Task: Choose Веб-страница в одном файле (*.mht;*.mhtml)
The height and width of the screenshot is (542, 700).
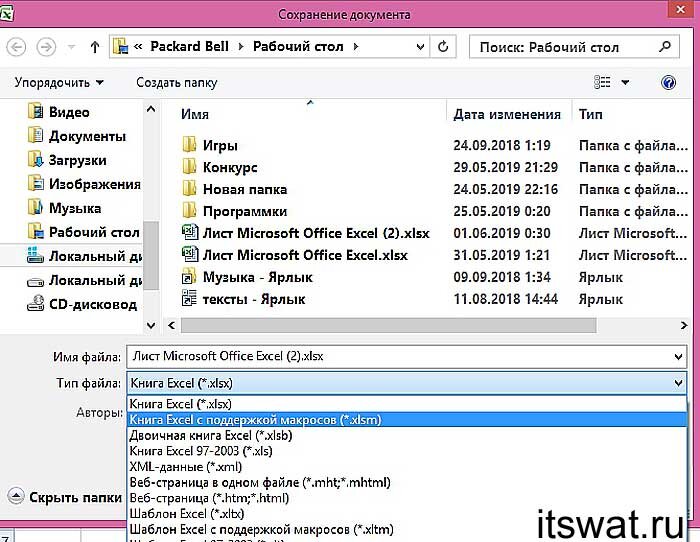Action: [407, 482]
